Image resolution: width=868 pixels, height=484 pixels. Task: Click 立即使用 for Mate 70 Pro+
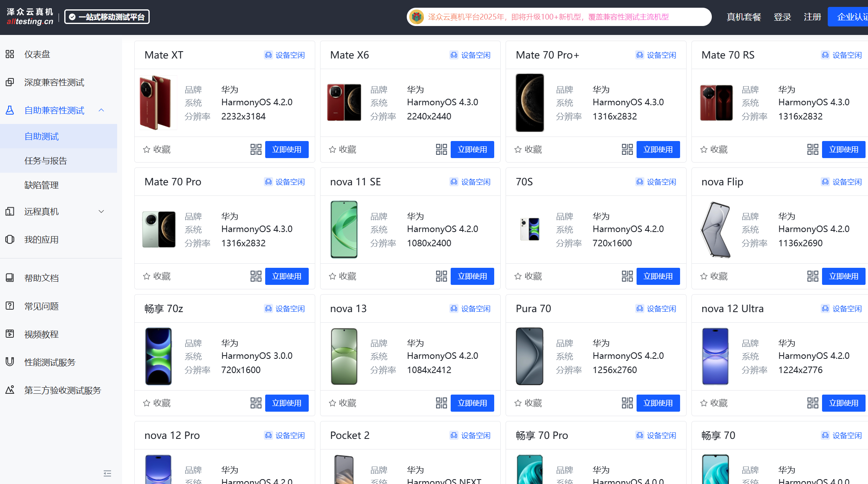coord(658,150)
